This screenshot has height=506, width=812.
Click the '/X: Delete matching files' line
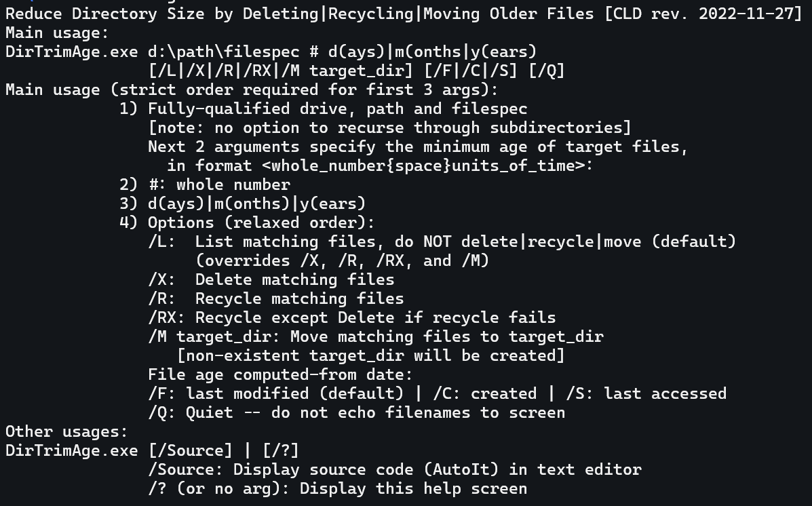tap(271, 279)
